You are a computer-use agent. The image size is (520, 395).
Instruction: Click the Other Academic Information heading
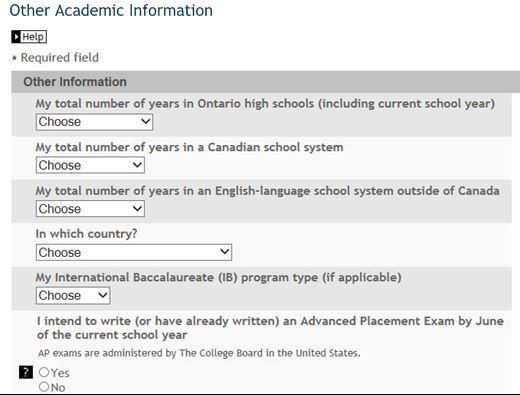(x=111, y=11)
